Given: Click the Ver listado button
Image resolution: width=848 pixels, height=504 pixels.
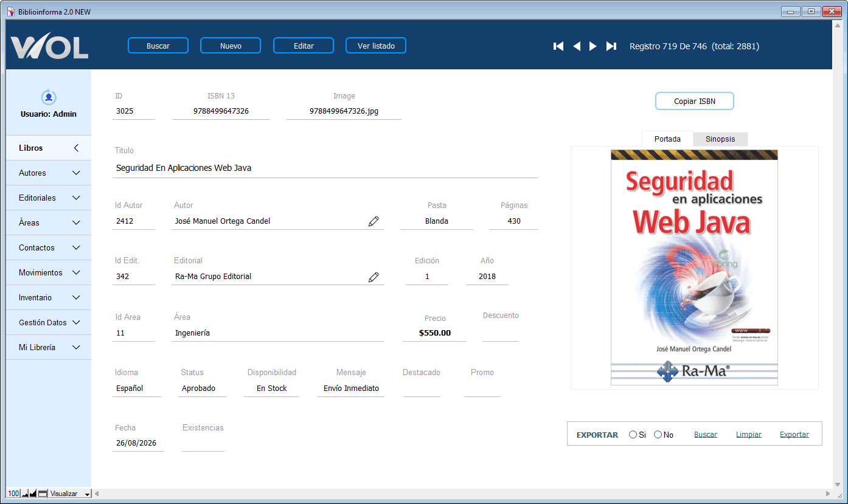Looking at the screenshot, I should [376, 46].
